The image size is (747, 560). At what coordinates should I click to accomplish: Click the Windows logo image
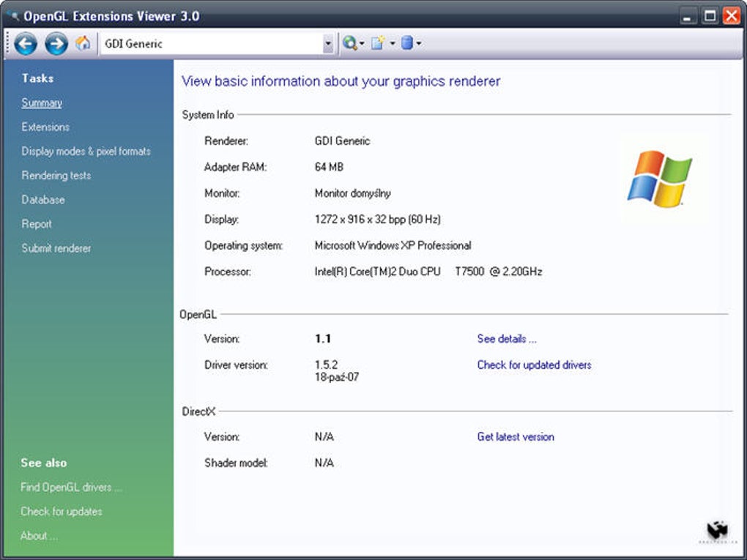coord(661,179)
